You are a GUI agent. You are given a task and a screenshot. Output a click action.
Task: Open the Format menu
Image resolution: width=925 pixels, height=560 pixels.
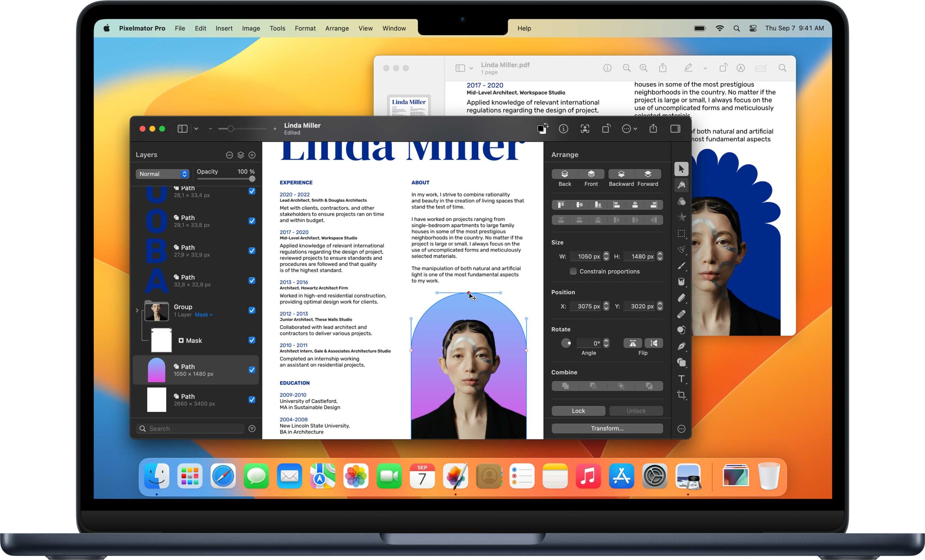pos(305,28)
